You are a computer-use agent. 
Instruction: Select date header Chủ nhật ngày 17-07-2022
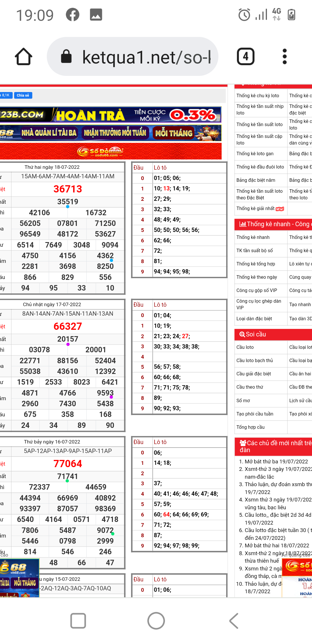click(52, 304)
